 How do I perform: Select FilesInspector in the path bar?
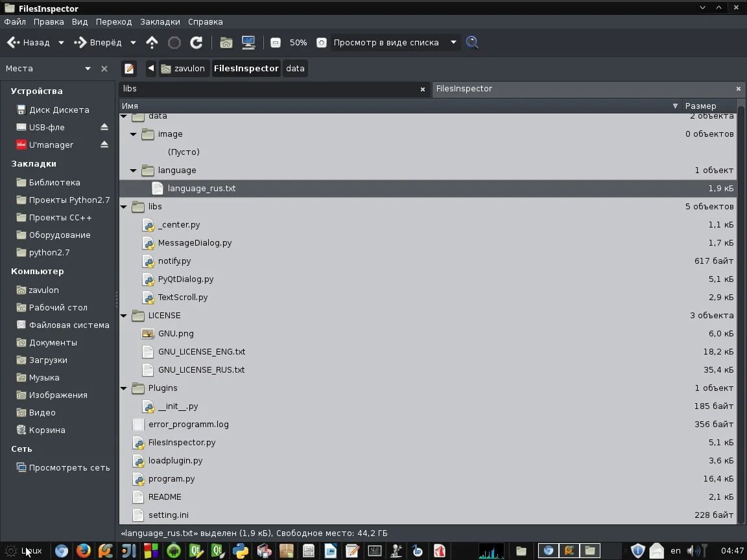(x=246, y=69)
